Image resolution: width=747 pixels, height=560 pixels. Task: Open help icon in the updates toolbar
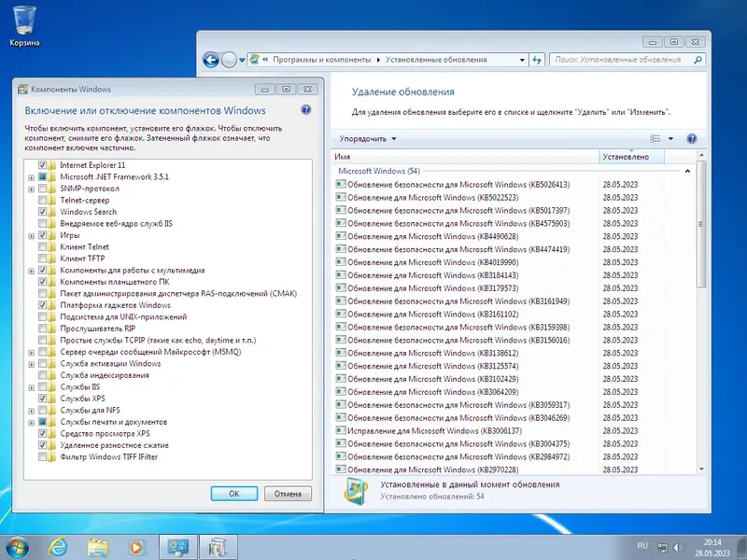point(692,138)
